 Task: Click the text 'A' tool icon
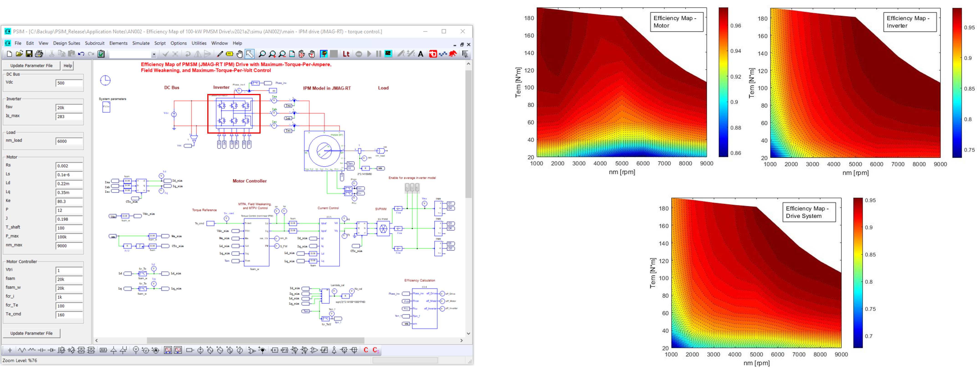[x=421, y=54]
